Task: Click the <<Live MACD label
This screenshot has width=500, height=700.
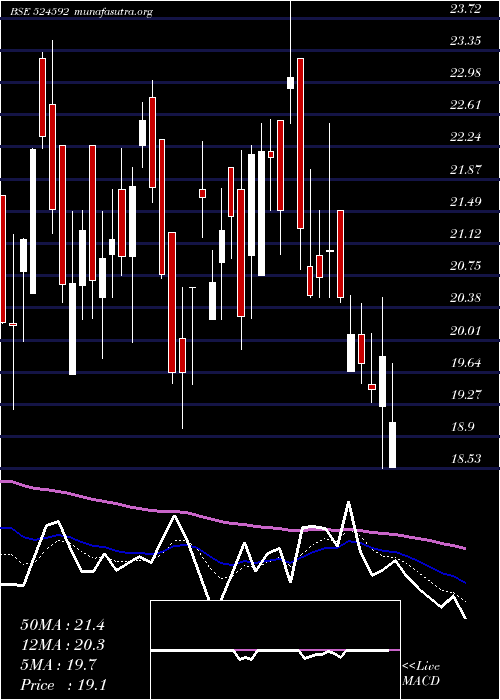Action: [x=421, y=674]
